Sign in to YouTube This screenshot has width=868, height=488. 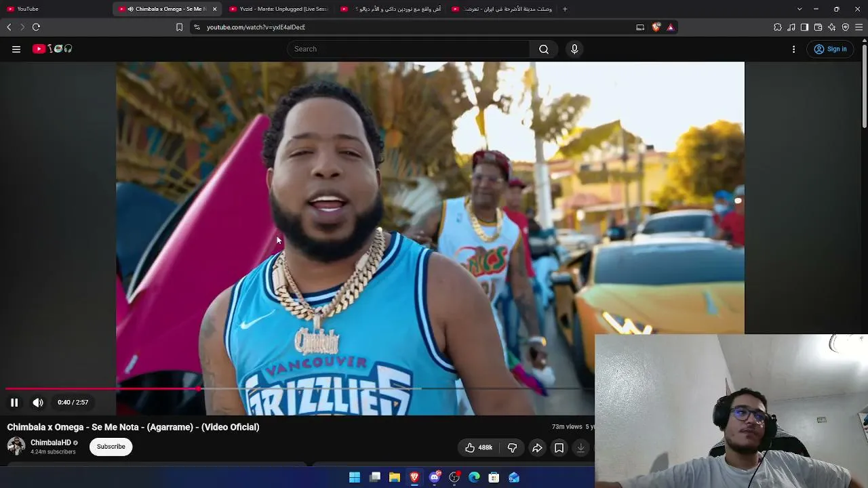tap(831, 49)
